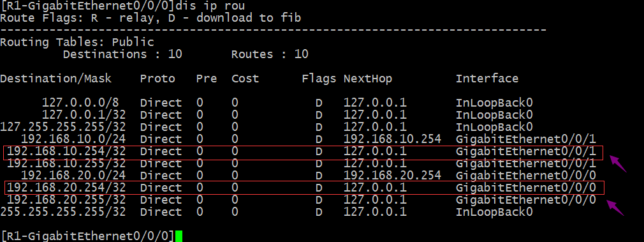
Task: Click the D flag in the 127.0.0.0/8 row
Action: click(x=319, y=103)
